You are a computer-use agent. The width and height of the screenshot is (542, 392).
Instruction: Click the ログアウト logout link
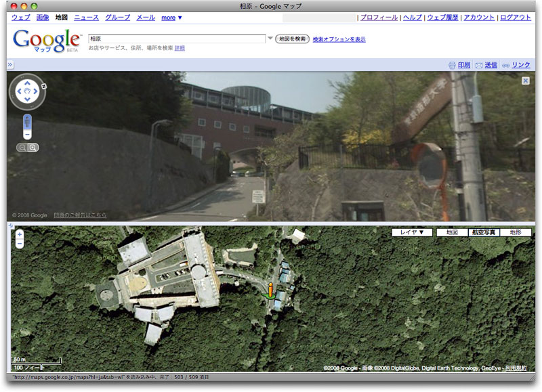(516, 18)
